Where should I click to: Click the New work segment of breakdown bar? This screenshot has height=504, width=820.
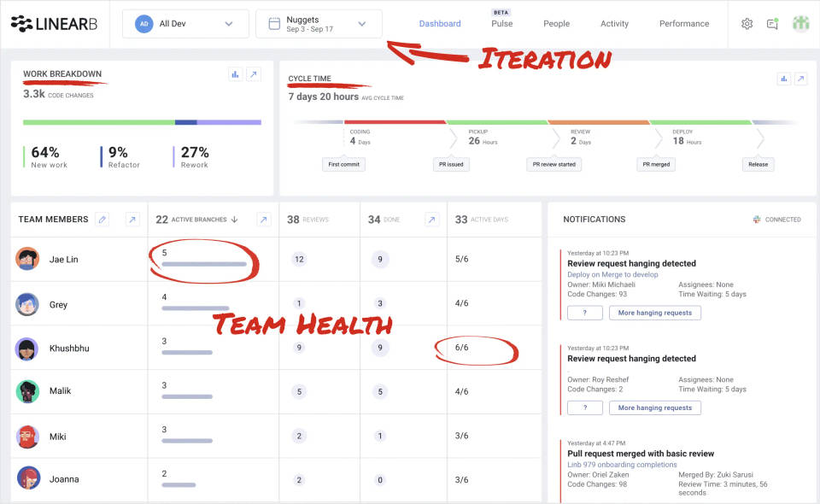(98, 122)
